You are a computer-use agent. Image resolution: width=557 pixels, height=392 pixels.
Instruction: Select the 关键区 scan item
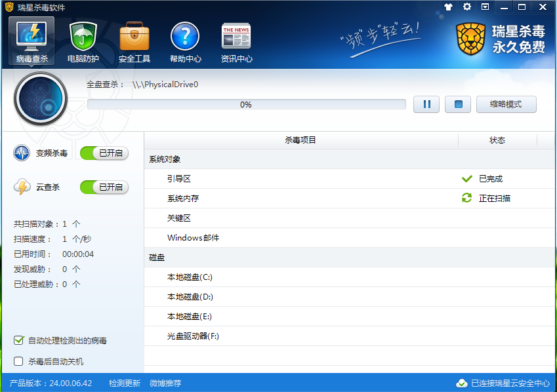point(349,218)
